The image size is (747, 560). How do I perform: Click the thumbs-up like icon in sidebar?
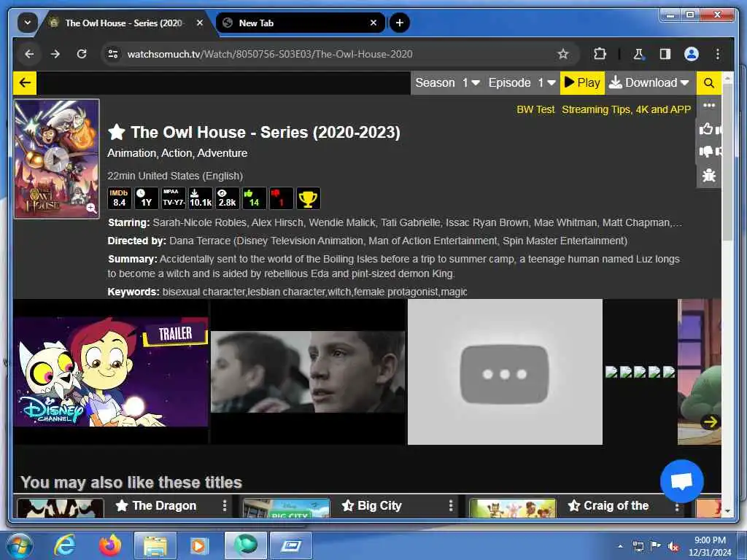coord(706,128)
